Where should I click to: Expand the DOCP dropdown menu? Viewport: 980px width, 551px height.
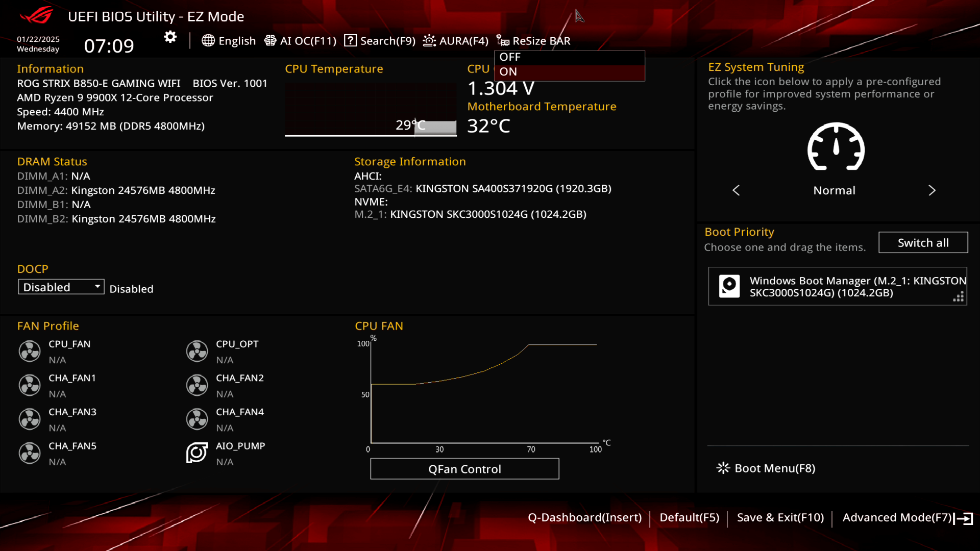point(61,287)
